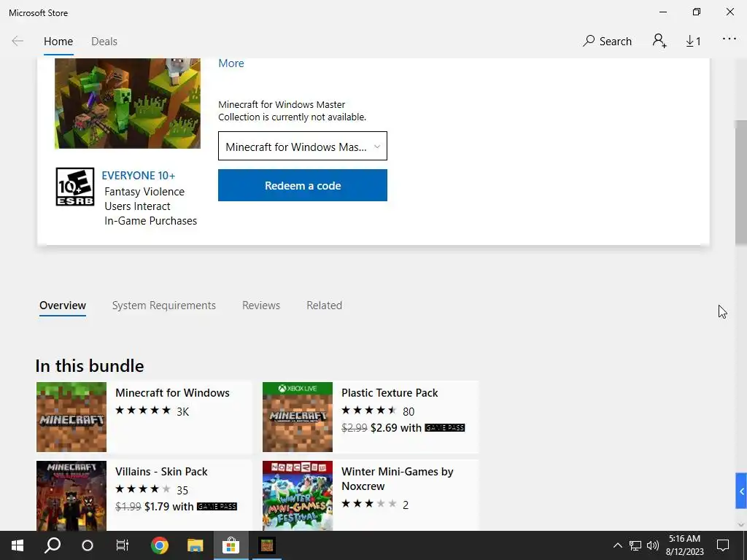Viewport: 747px width, 560px height.
Task: Click EVERYONE 10+ rating link
Action: pos(138,176)
